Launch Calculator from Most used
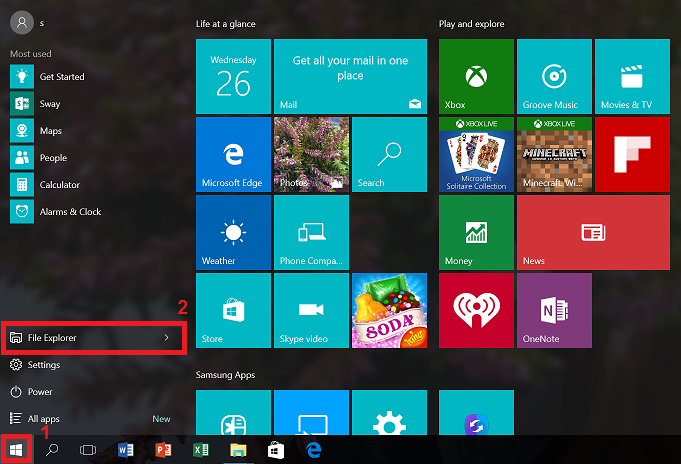Screen dimensions: 681x464 [x=46, y=184]
